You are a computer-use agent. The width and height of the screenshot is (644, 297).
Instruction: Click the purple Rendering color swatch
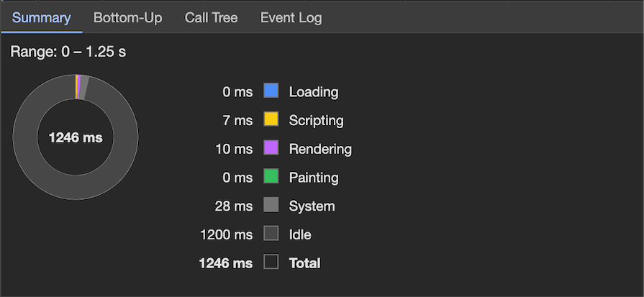click(x=271, y=149)
